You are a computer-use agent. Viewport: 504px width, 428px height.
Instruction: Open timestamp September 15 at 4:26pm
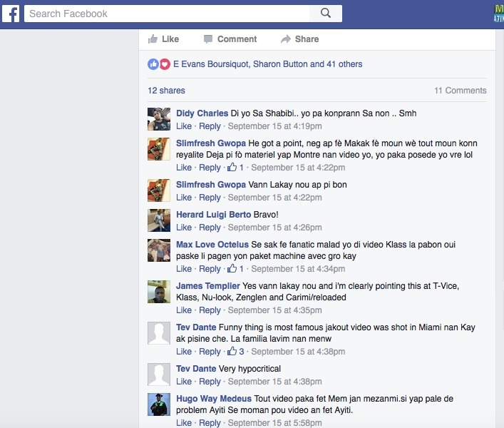[275, 228]
